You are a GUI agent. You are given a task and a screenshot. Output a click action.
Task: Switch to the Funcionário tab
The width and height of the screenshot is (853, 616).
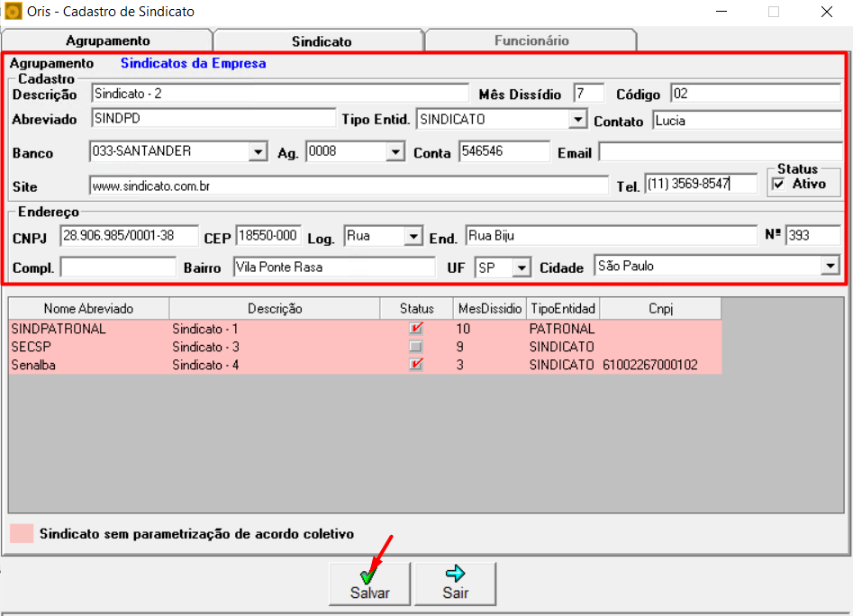[531, 41]
